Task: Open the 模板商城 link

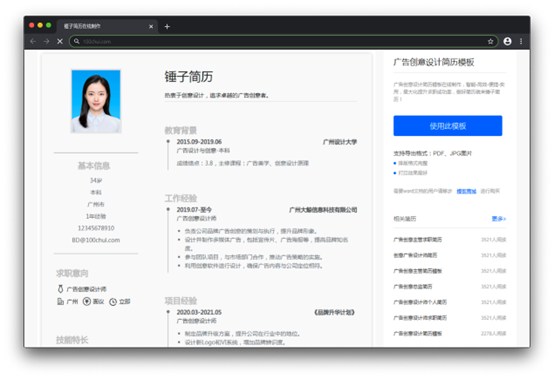Action: pyautogui.click(x=466, y=191)
